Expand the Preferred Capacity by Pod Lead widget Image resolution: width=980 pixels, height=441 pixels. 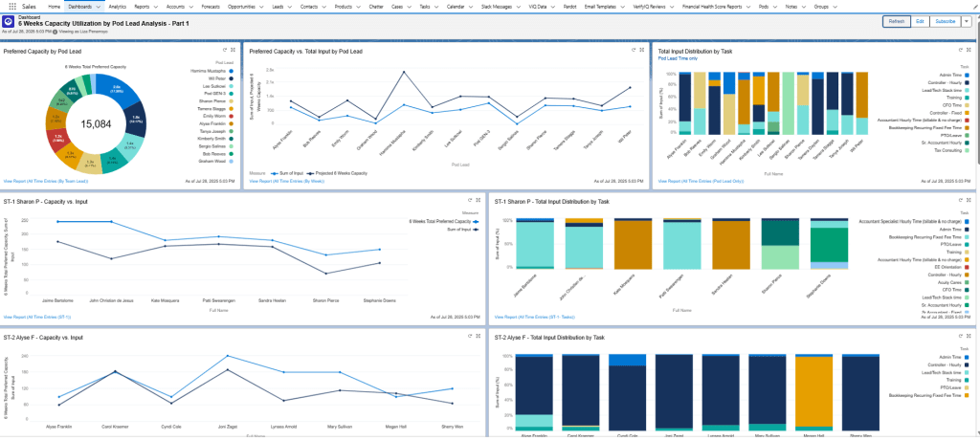point(232,51)
